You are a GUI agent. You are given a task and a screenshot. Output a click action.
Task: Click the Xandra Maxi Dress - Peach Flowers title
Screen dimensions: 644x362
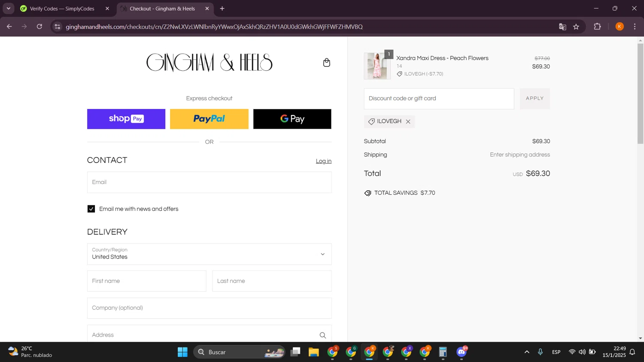point(442,58)
